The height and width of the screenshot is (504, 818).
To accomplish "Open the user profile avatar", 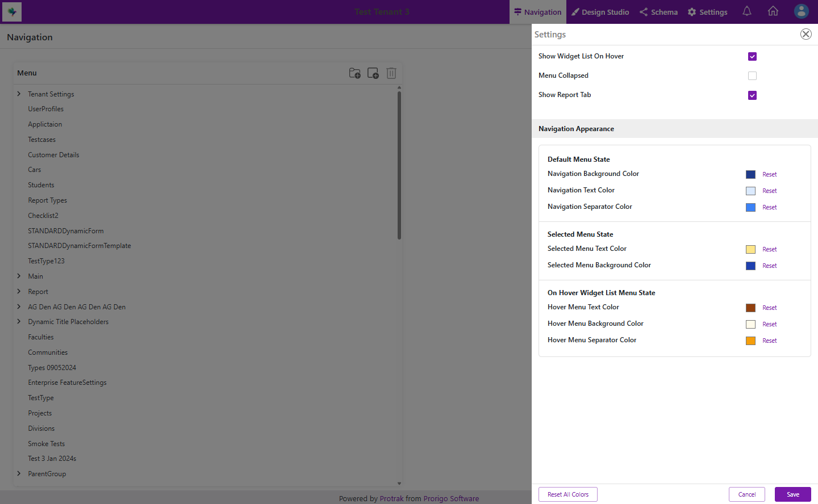I will click(x=802, y=11).
